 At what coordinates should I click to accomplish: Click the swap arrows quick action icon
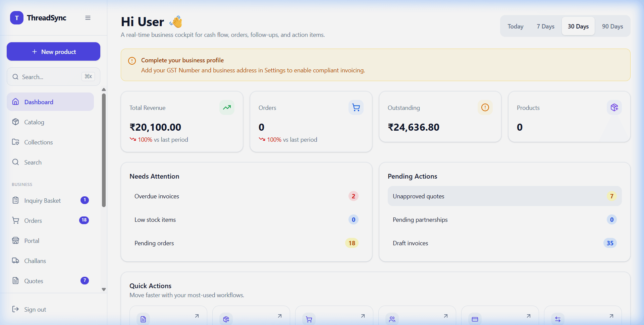(x=558, y=319)
